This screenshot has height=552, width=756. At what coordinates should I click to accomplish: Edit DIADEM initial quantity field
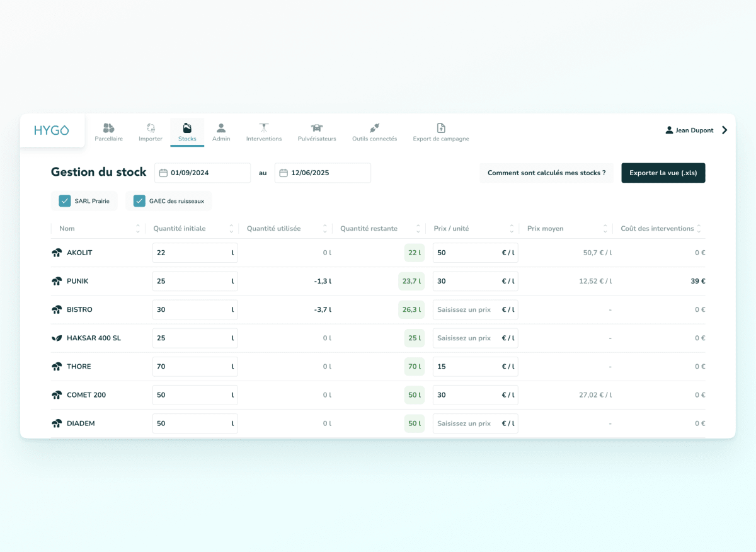(195, 423)
